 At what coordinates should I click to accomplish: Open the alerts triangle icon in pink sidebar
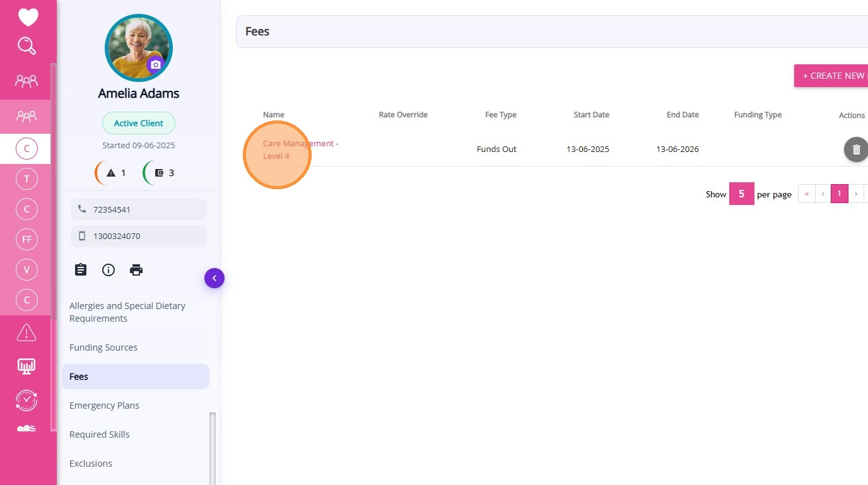pos(26,332)
